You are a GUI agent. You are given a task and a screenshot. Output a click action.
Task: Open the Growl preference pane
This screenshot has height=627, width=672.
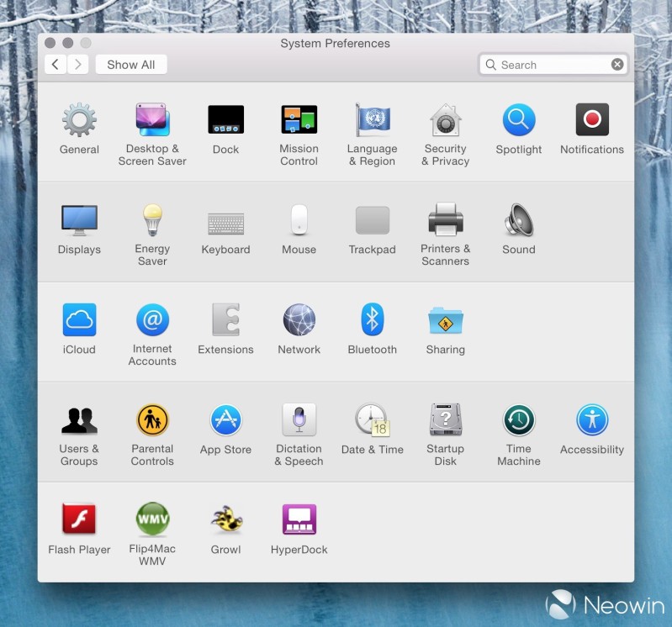click(225, 520)
